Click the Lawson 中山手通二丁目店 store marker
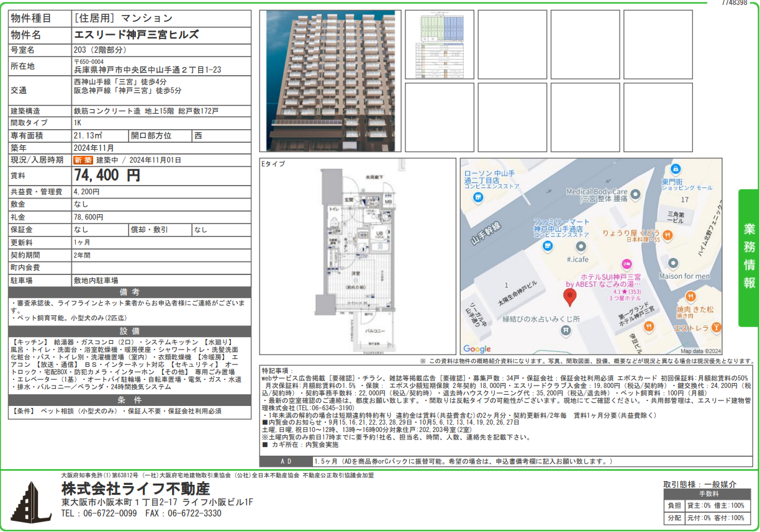 [x=478, y=198]
